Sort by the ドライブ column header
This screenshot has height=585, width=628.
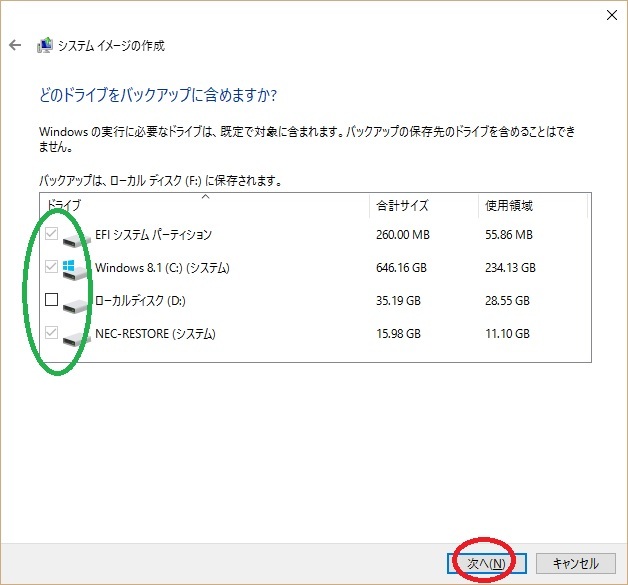coord(205,206)
